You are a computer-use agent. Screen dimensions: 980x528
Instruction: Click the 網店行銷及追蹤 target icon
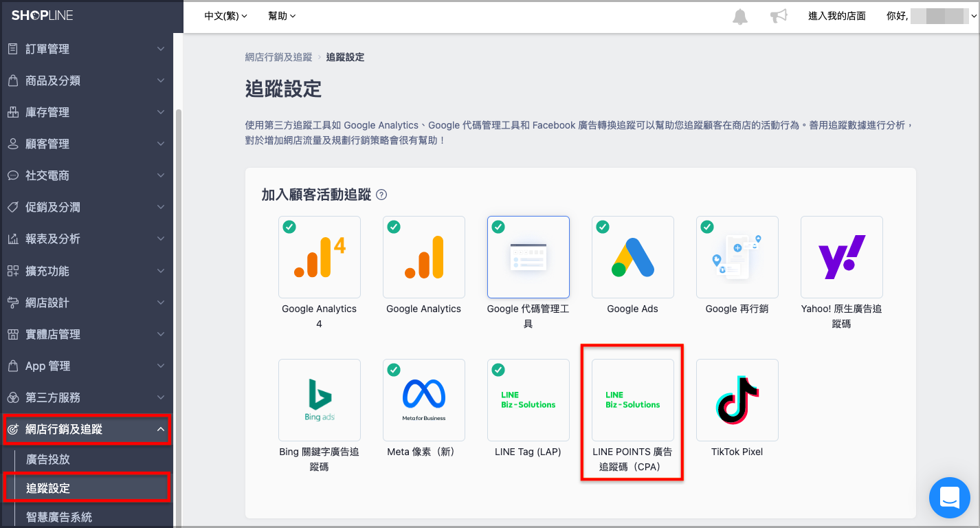[x=12, y=430]
